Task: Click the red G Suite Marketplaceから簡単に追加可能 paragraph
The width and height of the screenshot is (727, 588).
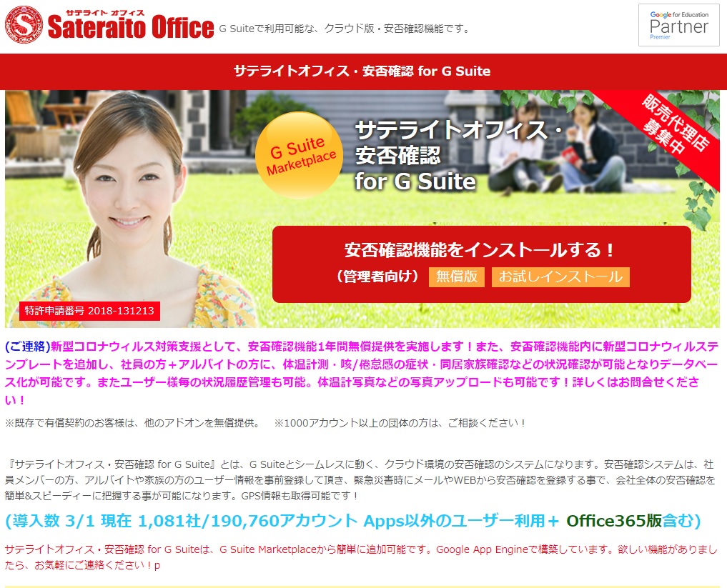Action: (361, 557)
